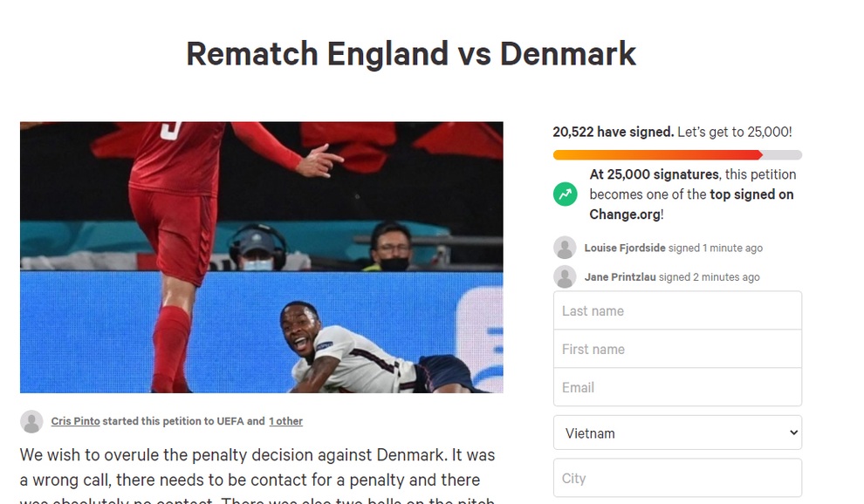This screenshot has width=864, height=504.
Task: Focus the Email field
Action: pyautogui.click(x=677, y=387)
